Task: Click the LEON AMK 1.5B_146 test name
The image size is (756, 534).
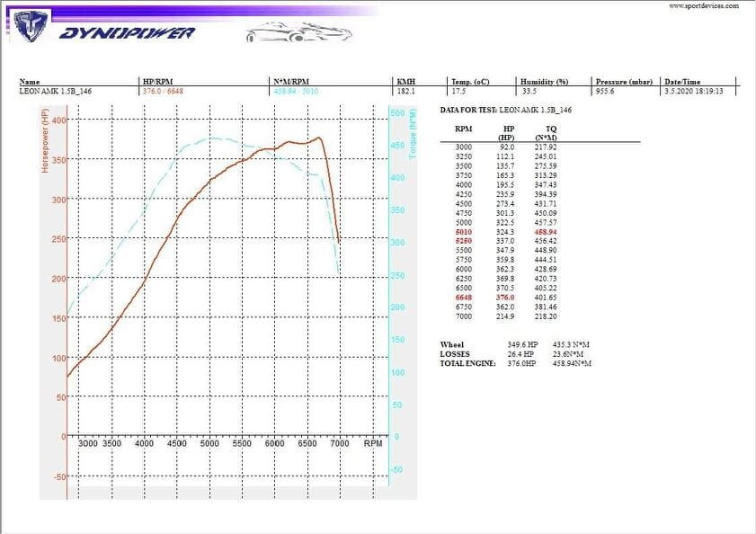Action: (x=56, y=91)
